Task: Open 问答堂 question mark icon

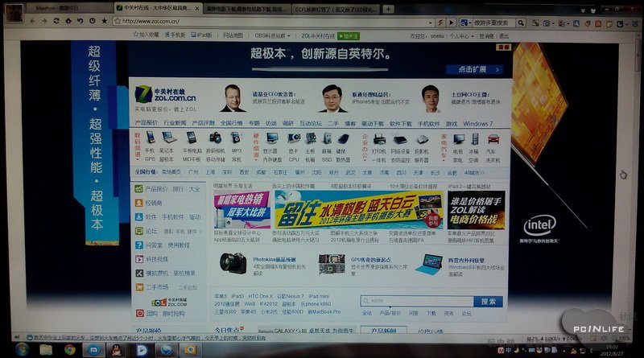Action: [x=138, y=245]
